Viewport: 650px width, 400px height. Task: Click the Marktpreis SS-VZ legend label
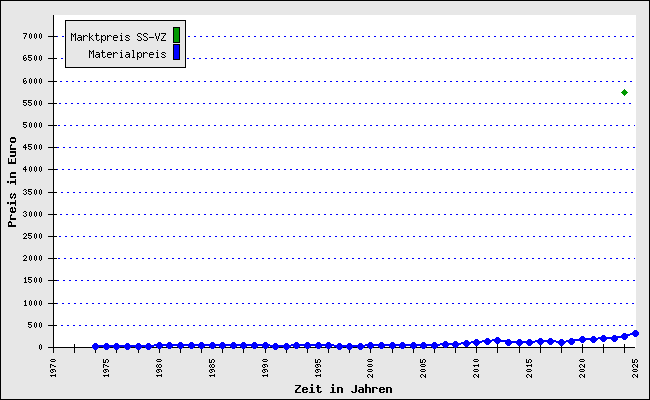pyautogui.click(x=118, y=37)
